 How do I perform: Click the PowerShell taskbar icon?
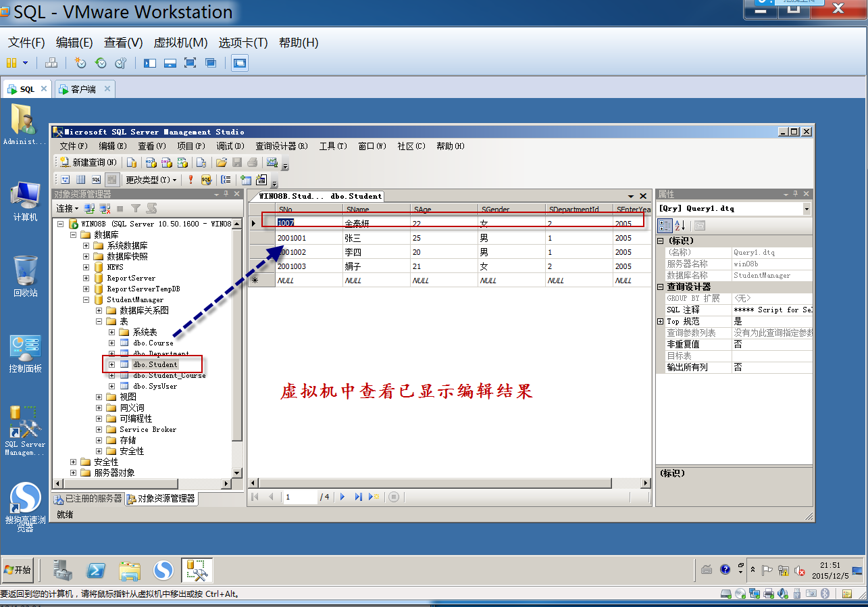point(96,571)
